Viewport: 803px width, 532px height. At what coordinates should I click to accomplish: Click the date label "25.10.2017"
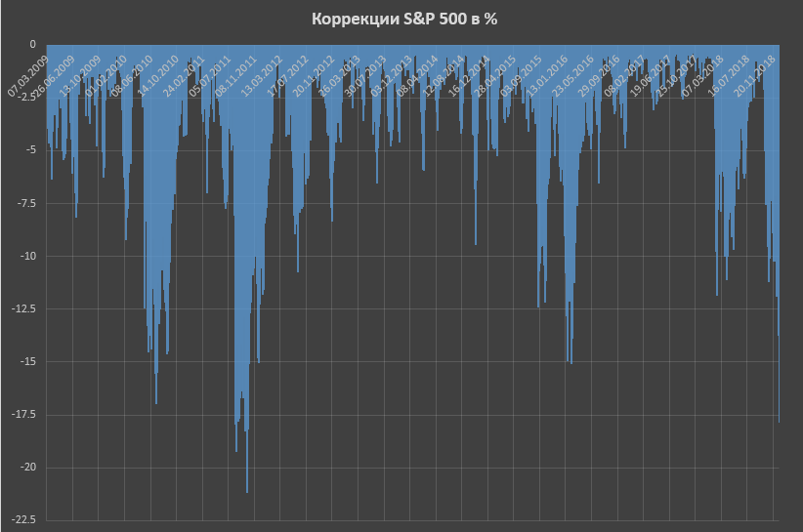coord(678,76)
